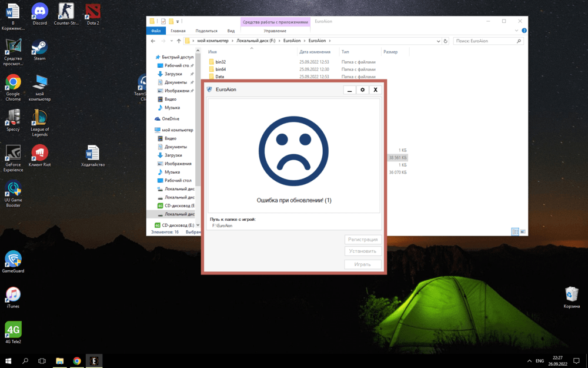Select the Dota 2 desktop icon
The image size is (588, 368).
(92, 11)
